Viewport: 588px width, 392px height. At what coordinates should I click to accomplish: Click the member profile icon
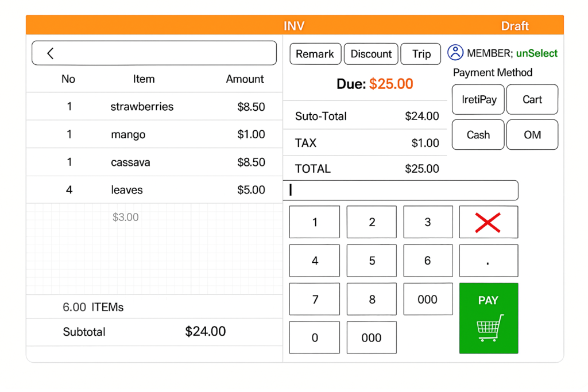455,53
